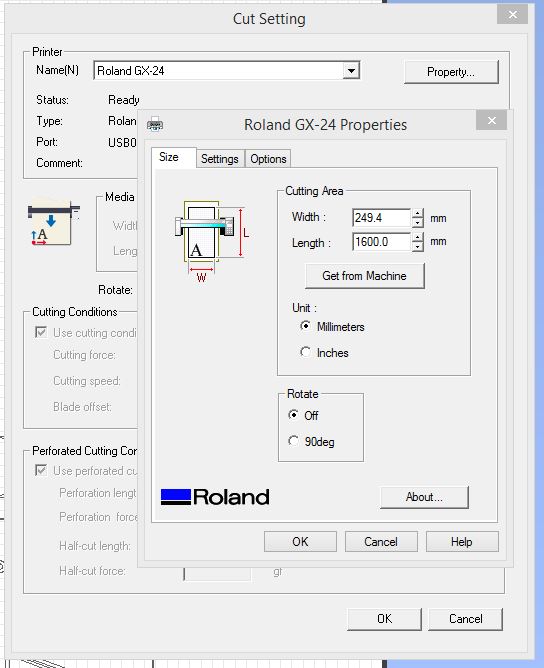Click the "Blade offset:" label

pyautogui.click(x=82, y=406)
